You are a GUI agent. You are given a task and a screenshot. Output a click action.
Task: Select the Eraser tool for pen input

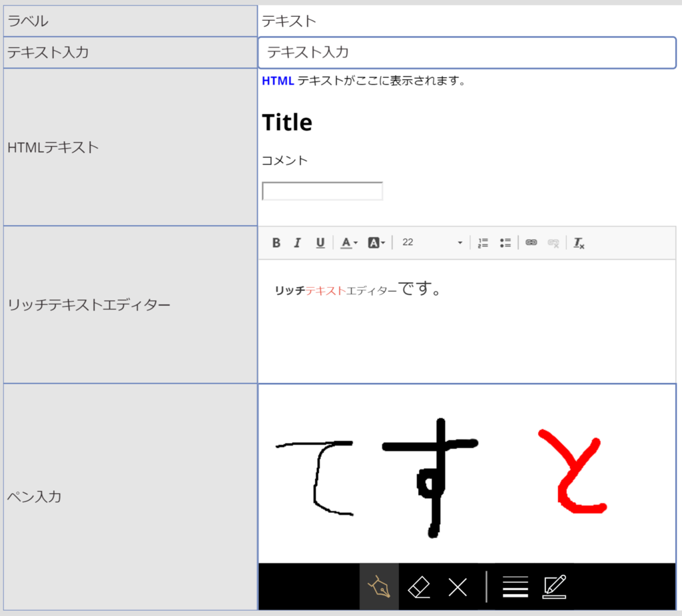419,587
